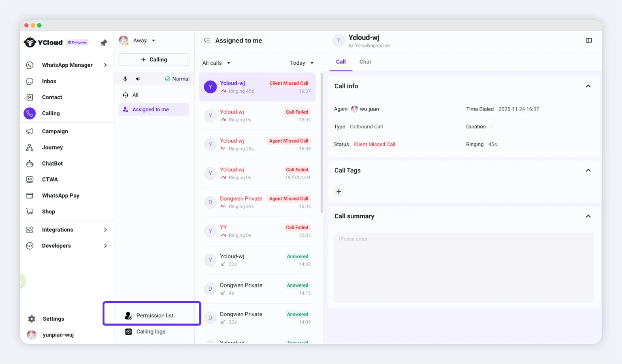The height and width of the screenshot is (364, 622).
Task: Click the microphone icon
Action: pyautogui.click(x=125, y=79)
